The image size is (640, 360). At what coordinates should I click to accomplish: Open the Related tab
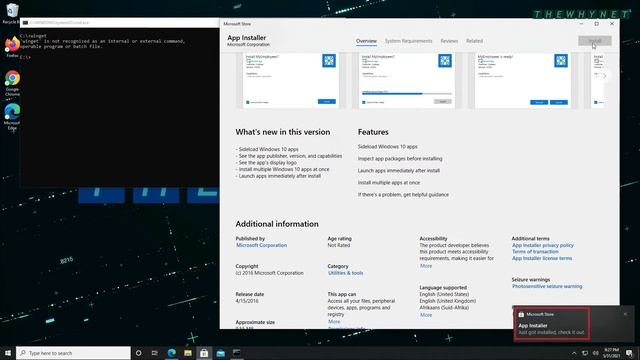coord(474,41)
